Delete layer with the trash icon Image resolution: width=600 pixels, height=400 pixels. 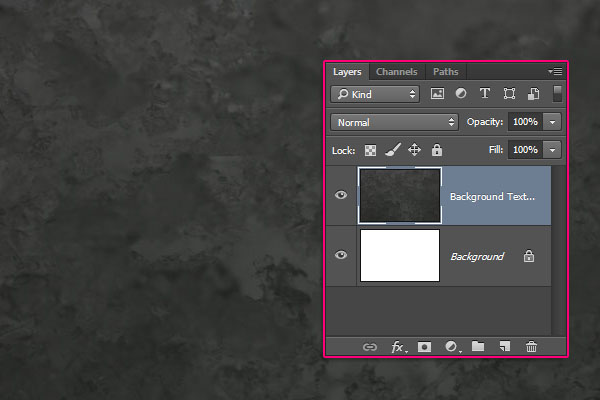pos(531,346)
